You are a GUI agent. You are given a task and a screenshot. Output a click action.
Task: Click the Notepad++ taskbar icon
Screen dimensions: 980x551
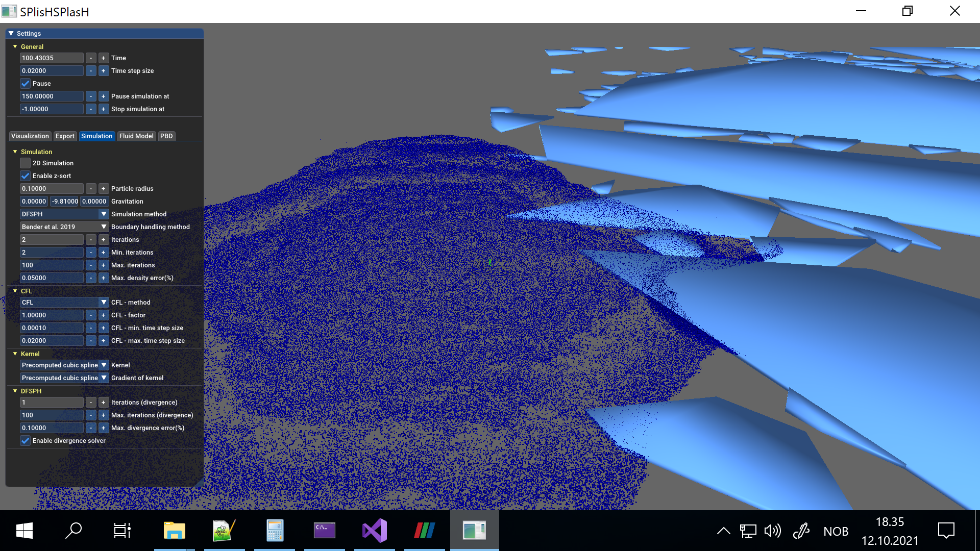(225, 531)
